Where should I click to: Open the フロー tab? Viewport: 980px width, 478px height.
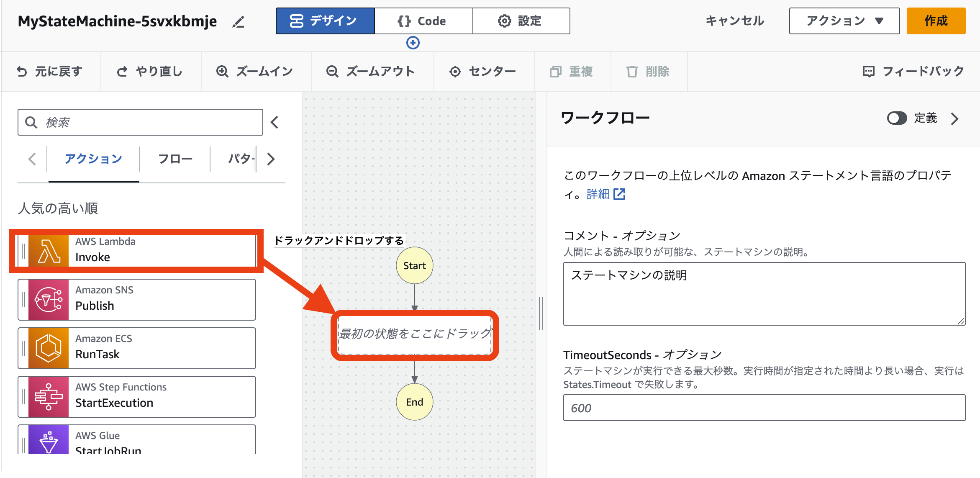pyautogui.click(x=174, y=159)
